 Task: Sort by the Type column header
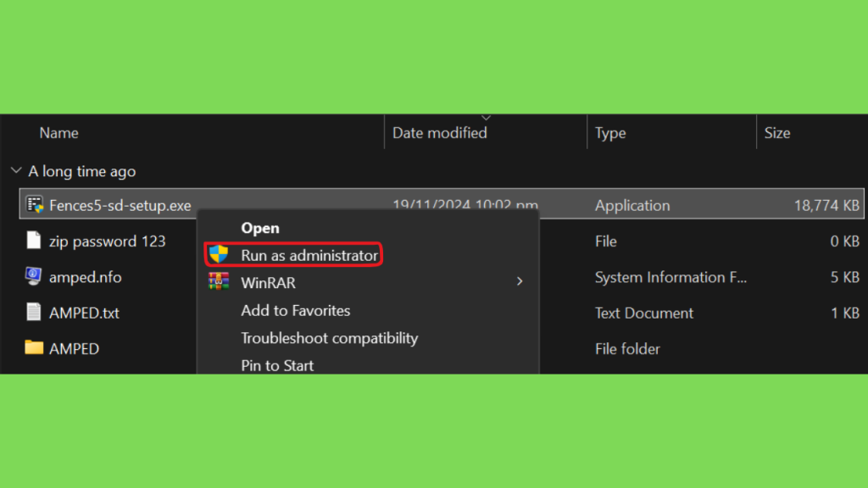(x=610, y=133)
